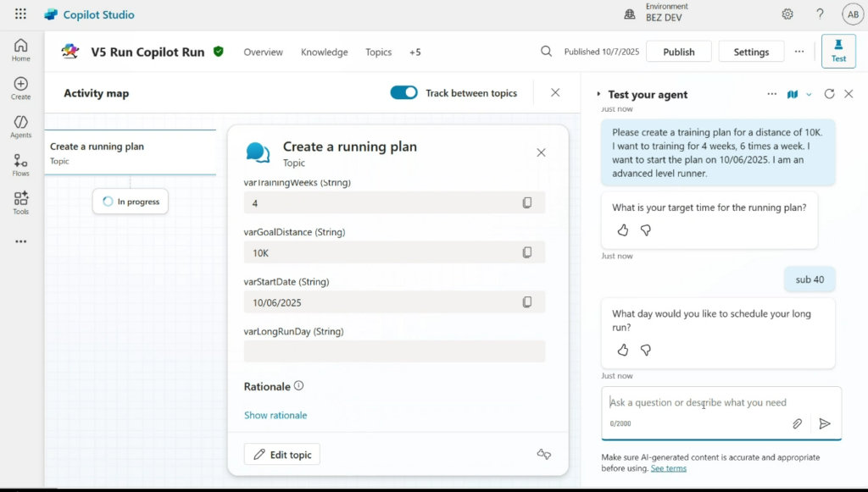The image size is (868, 492).
Task: Thumbs up the target time question
Action: tap(623, 230)
